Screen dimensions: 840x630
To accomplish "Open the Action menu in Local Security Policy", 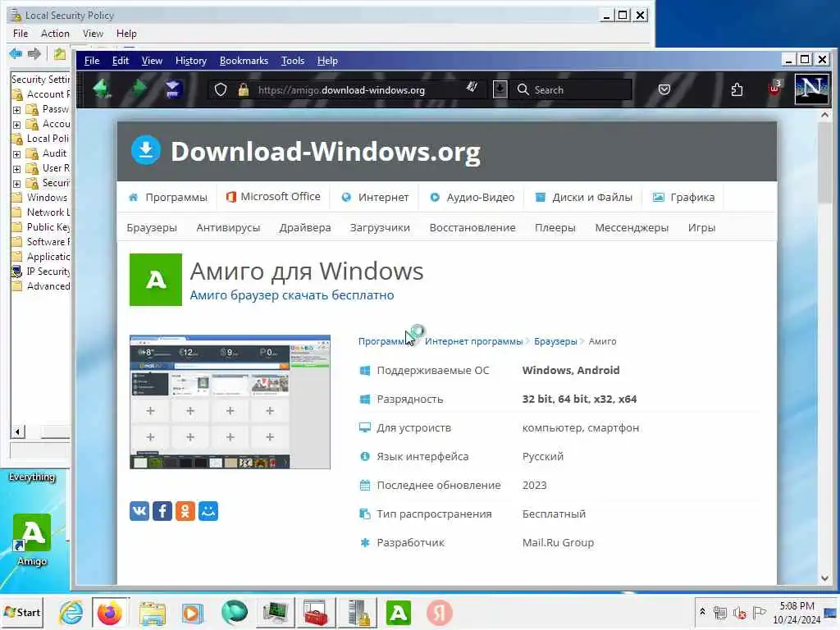I will tap(55, 33).
